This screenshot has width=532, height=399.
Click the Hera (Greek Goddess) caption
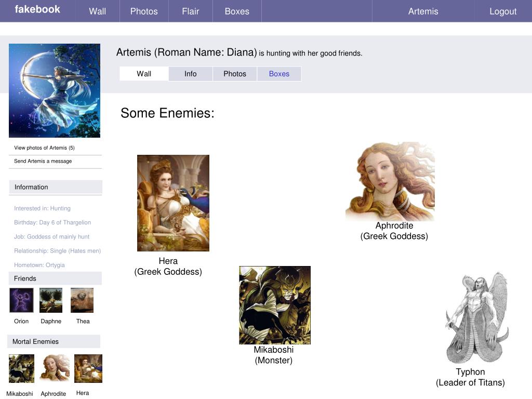(x=168, y=267)
